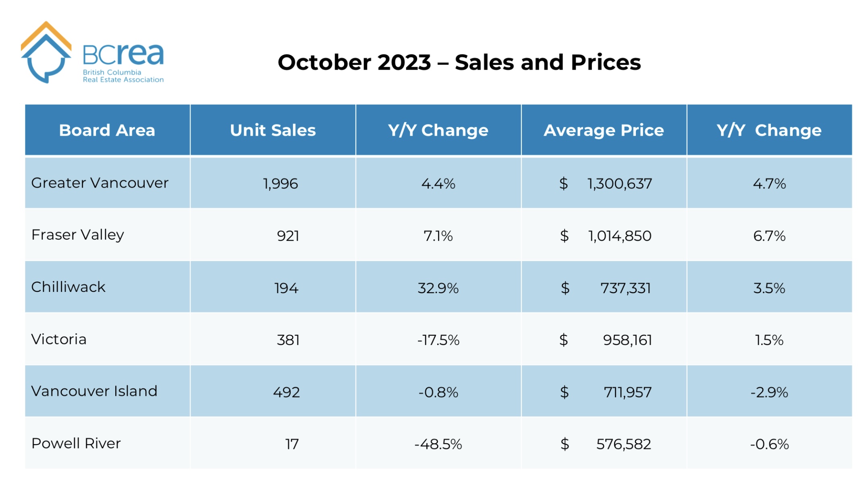Select the Chilliwack row label
This screenshot has height=490, width=868.
point(68,287)
